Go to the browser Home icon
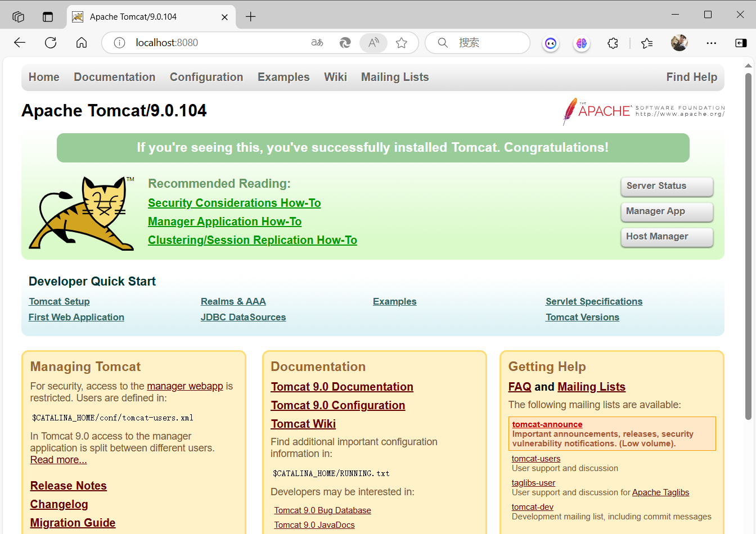This screenshot has width=756, height=534. click(x=82, y=43)
